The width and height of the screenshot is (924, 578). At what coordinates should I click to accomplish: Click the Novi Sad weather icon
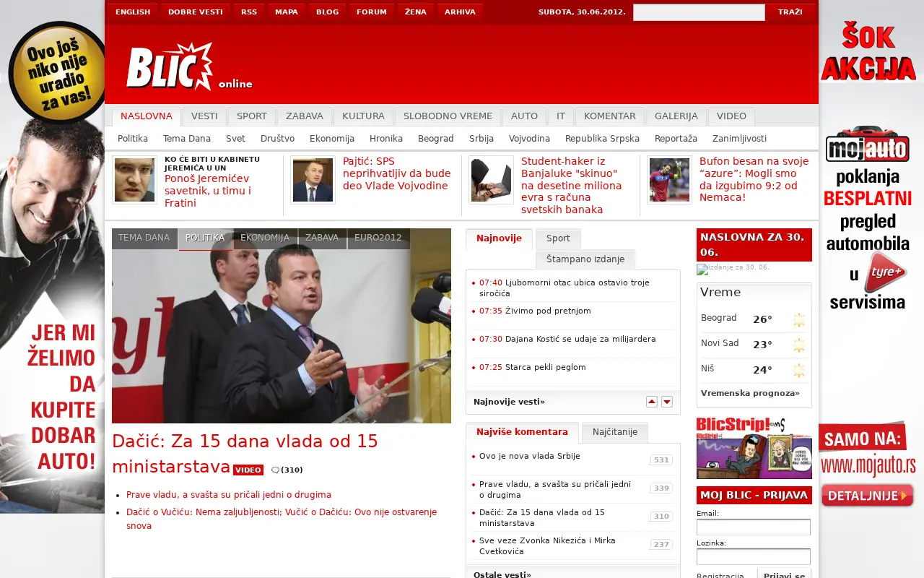(799, 345)
